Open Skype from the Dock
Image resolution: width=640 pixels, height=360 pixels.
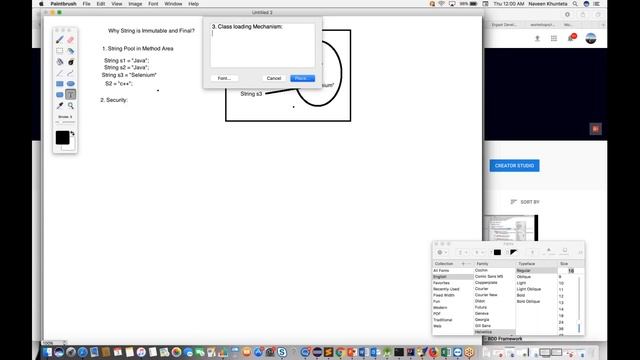point(282,352)
